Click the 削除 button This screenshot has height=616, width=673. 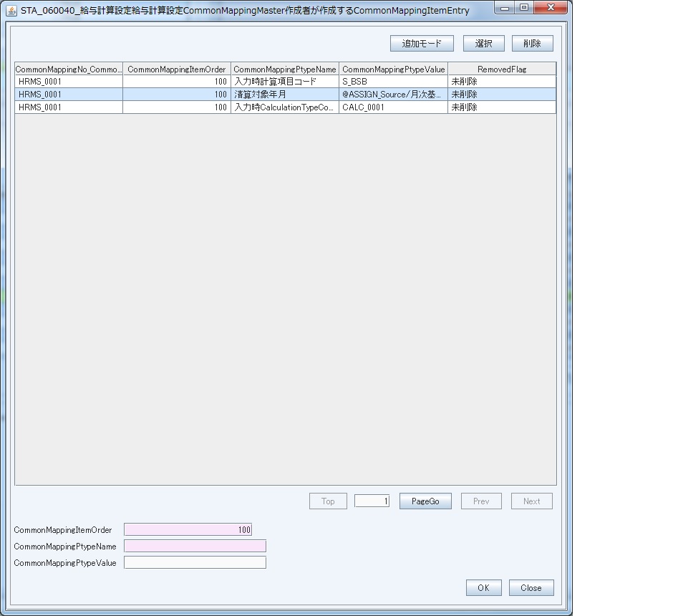532,44
